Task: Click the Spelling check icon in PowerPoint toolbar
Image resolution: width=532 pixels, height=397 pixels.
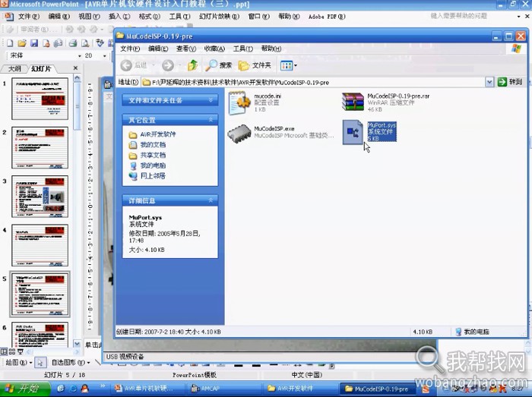Action: tap(100, 43)
